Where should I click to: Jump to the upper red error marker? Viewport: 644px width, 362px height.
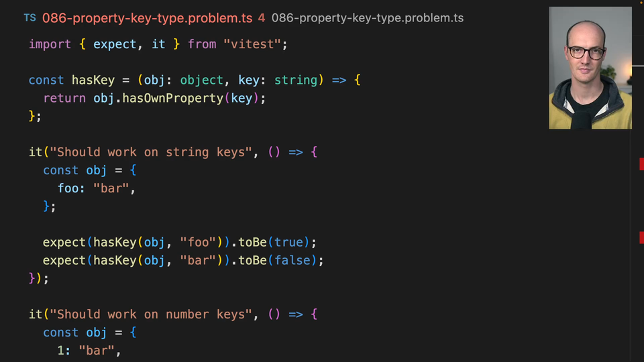tap(641, 164)
